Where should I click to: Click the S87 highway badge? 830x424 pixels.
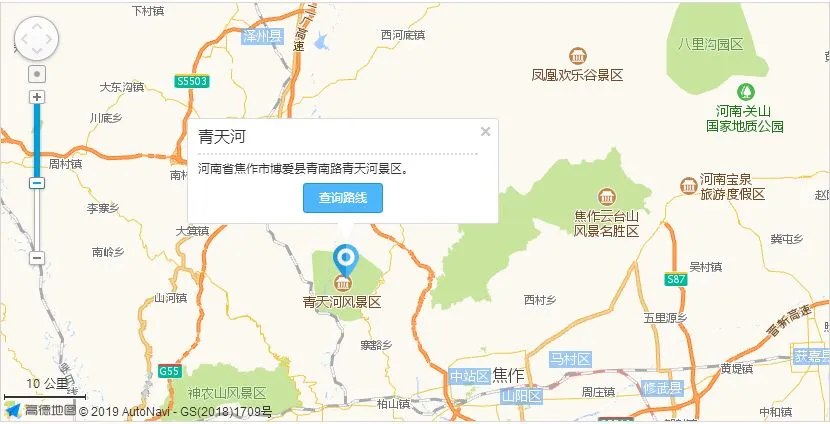point(676,279)
